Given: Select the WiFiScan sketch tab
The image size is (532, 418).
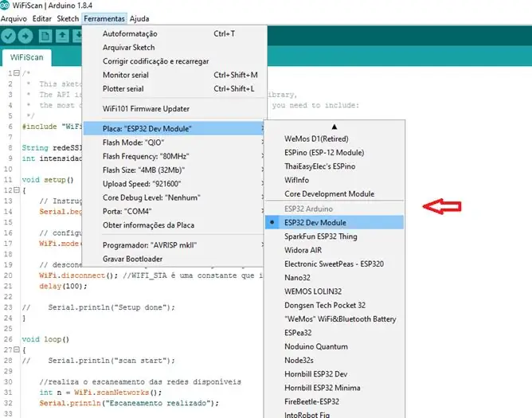Looking at the screenshot, I should [27, 57].
